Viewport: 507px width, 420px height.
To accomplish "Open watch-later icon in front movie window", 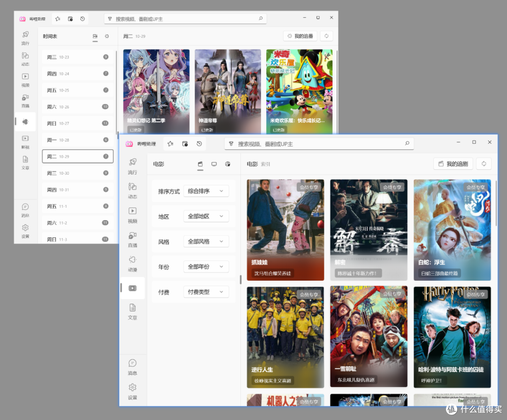I will (185, 144).
